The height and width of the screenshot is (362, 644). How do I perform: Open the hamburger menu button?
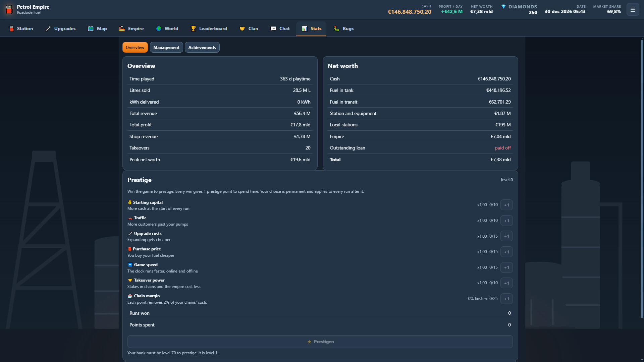(x=633, y=10)
